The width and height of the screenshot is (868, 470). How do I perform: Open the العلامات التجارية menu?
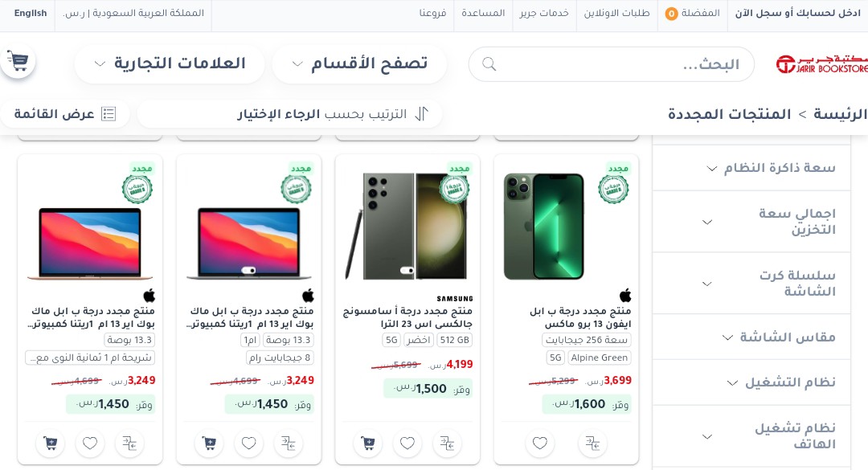[x=170, y=63]
